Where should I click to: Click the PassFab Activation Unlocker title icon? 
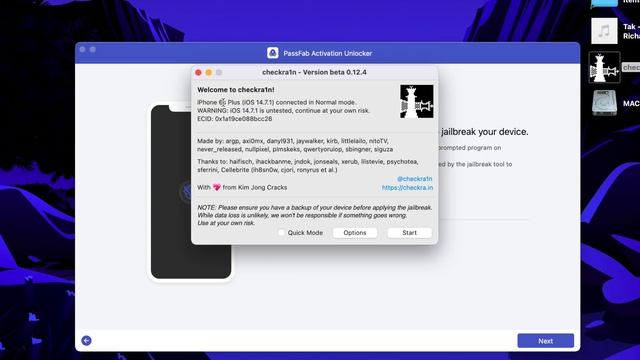[x=273, y=53]
